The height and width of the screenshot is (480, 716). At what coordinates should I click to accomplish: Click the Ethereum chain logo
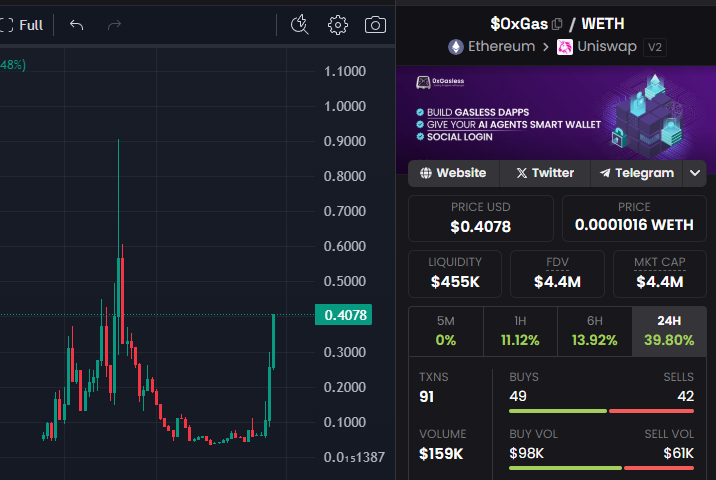[455, 47]
